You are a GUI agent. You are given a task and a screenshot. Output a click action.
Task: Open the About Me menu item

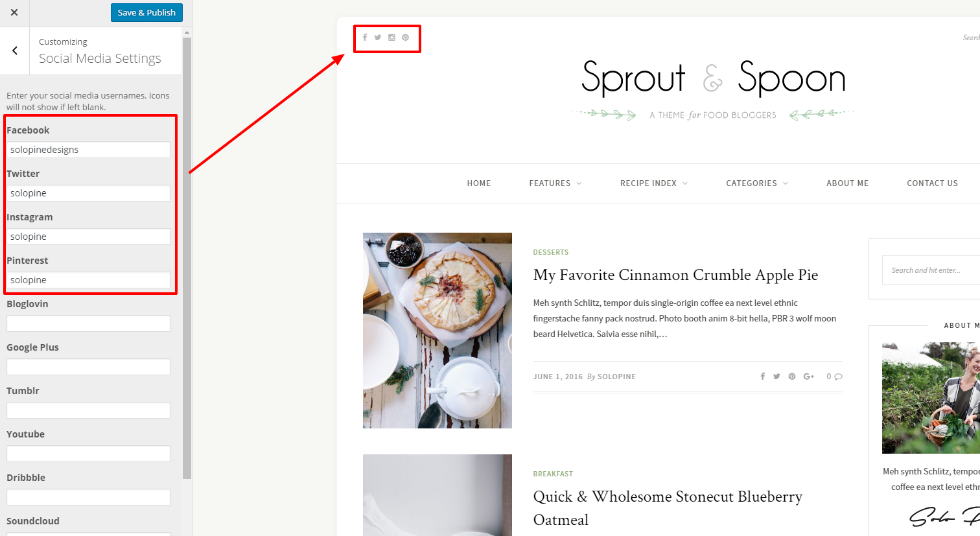[847, 183]
